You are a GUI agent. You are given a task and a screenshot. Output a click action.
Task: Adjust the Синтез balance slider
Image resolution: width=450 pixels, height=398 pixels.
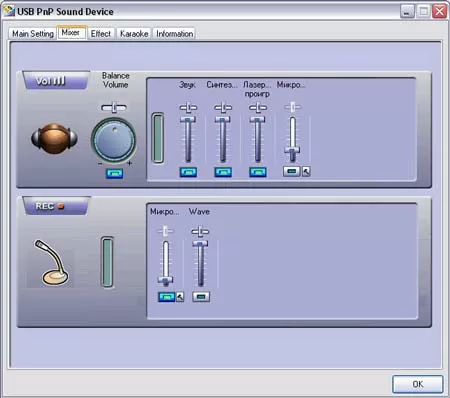pos(223,108)
